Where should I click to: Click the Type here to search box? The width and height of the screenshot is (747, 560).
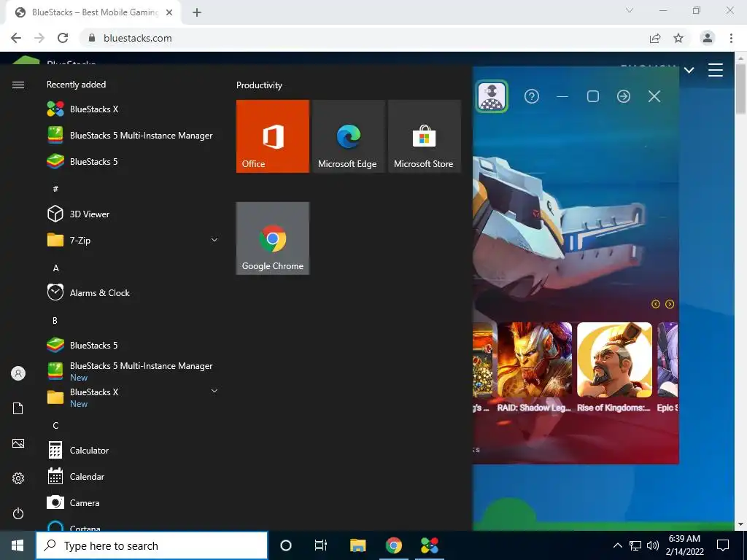[x=152, y=545]
